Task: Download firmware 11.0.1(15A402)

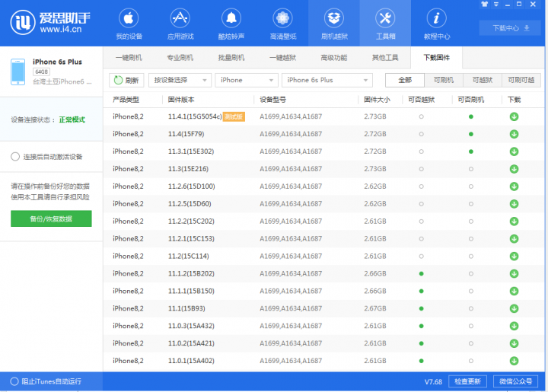Action: tap(514, 361)
